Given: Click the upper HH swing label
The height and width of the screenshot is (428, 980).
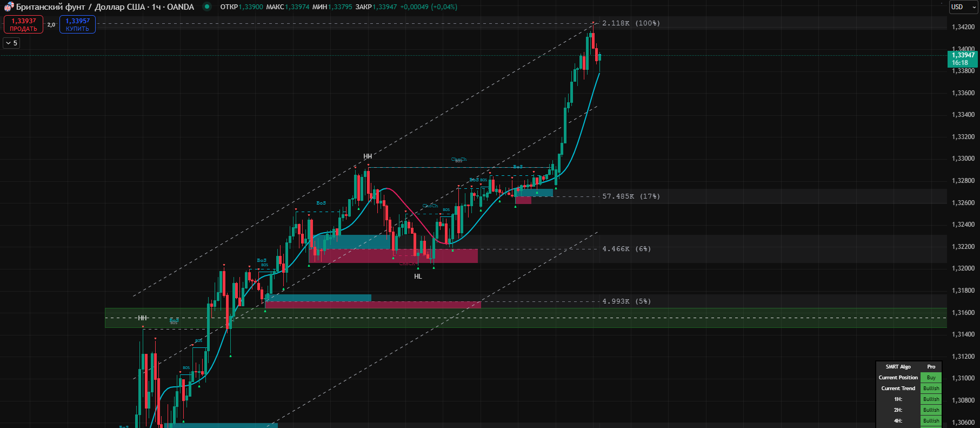Looking at the screenshot, I should point(368,156).
